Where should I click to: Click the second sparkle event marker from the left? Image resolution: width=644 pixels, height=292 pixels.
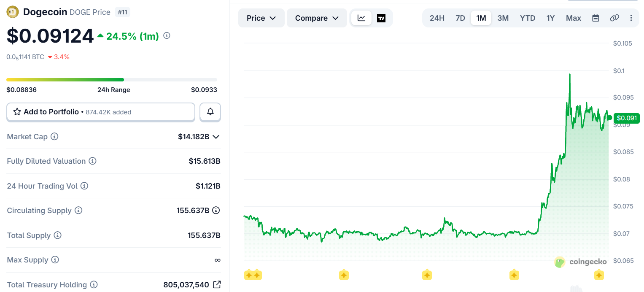256,275
